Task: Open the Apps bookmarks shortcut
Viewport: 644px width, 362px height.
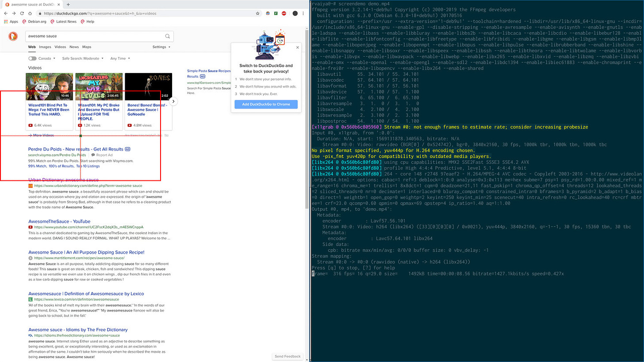Action: [x=11, y=21]
